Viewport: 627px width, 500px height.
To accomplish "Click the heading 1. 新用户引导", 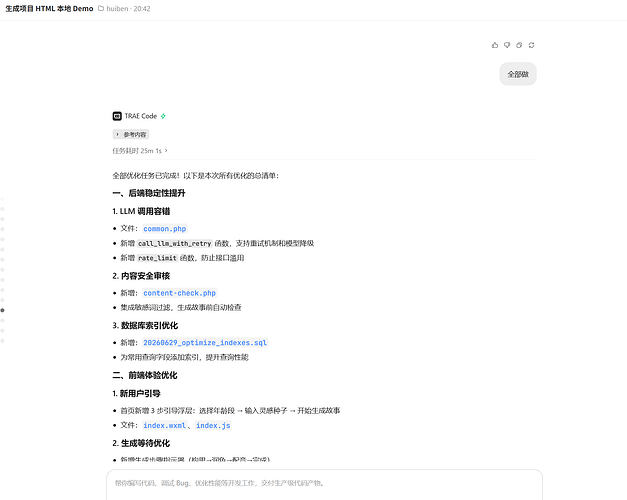I will pyautogui.click(x=136, y=394).
